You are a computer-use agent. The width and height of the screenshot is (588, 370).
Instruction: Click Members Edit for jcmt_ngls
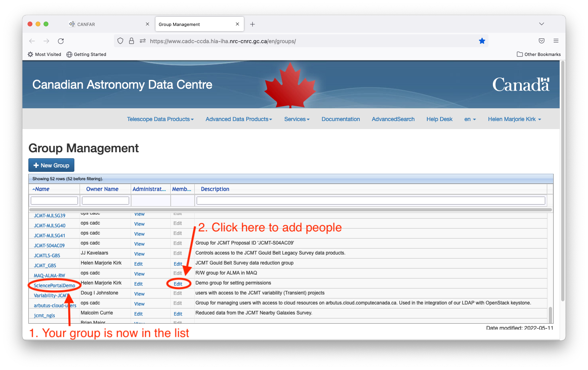(x=178, y=314)
